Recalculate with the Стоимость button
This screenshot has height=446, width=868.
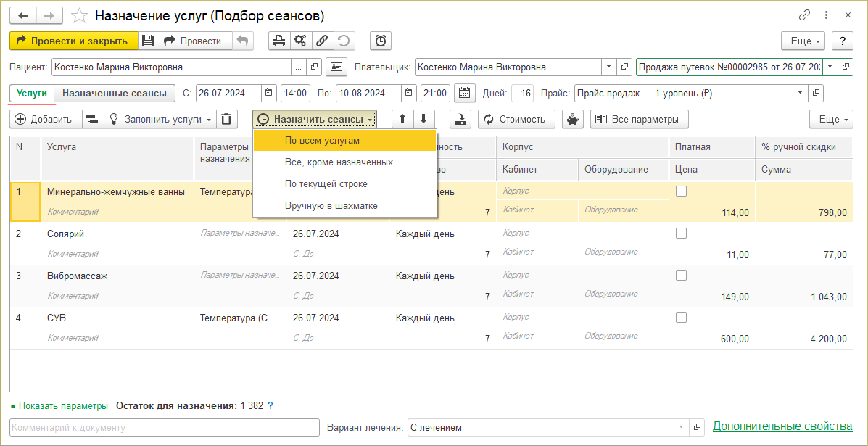click(518, 119)
